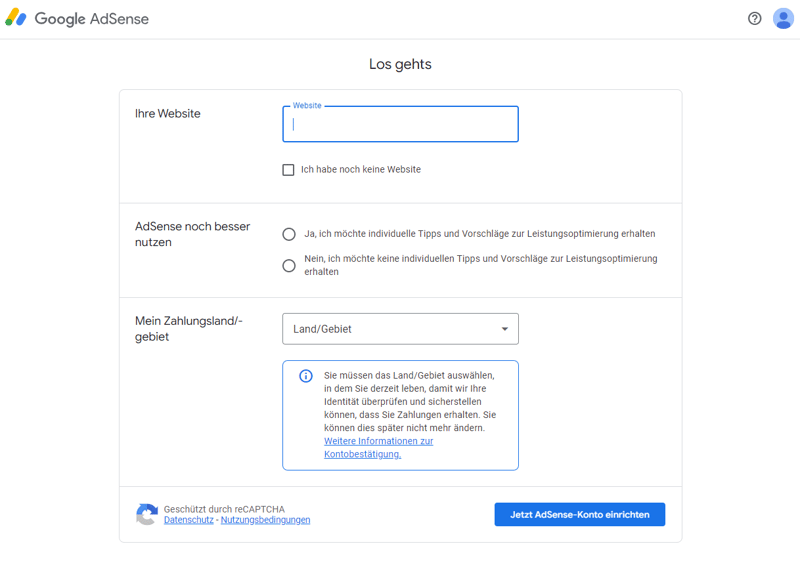Click the 'Los gehts' heading

click(400, 65)
